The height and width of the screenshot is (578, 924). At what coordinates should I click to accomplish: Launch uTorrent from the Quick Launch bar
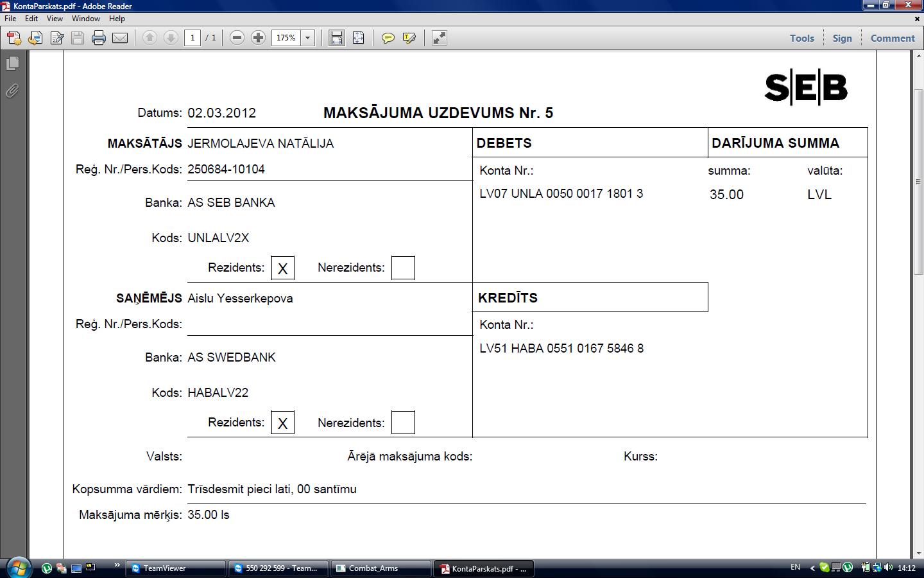click(x=47, y=568)
